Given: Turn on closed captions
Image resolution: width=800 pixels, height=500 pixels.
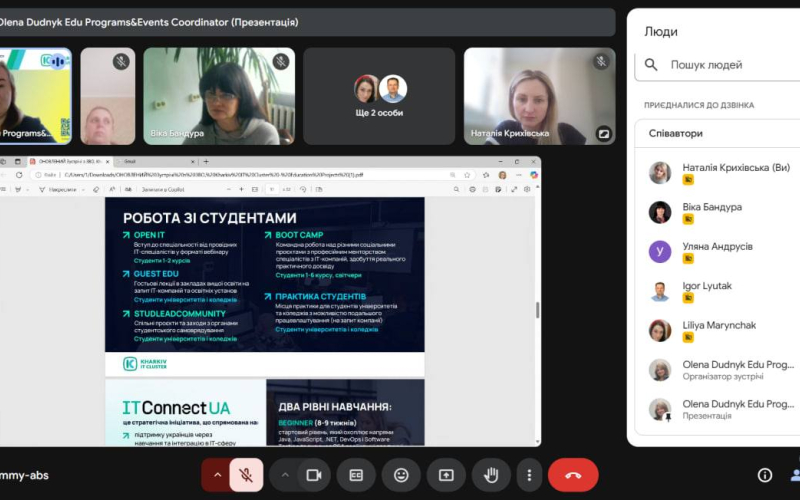Looking at the screenshot, I should tap(356, 475).
